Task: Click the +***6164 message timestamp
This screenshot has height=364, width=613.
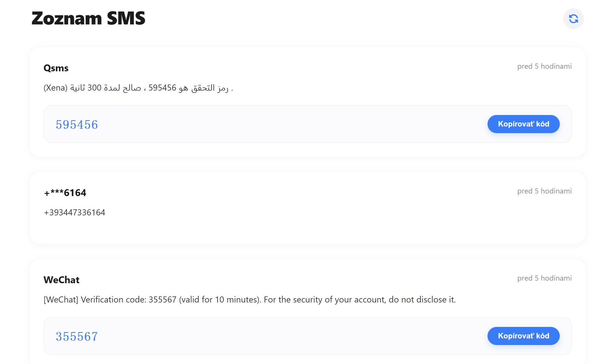Action: coord(544,191)
